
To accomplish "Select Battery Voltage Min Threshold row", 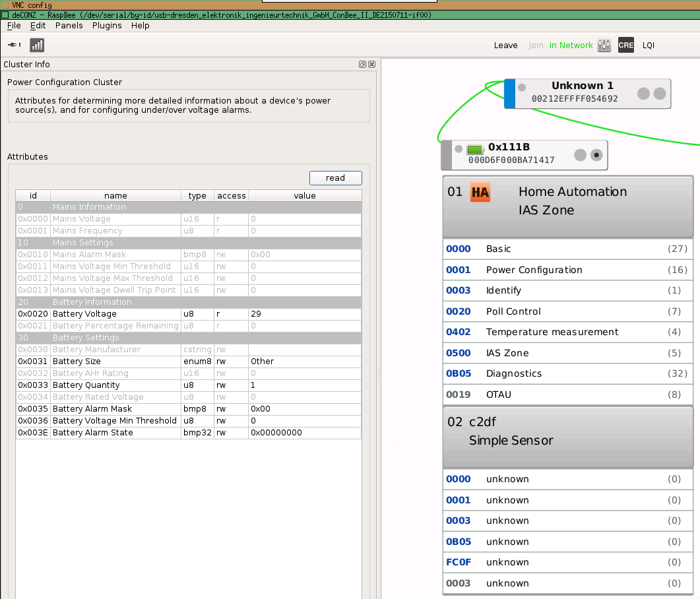I will (189, 420).
